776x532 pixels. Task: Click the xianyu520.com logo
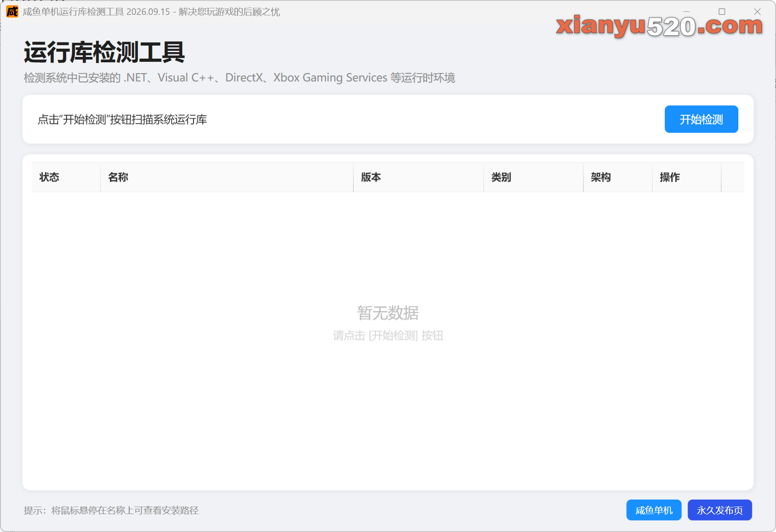pyautogui.click(x=660, y=26)
